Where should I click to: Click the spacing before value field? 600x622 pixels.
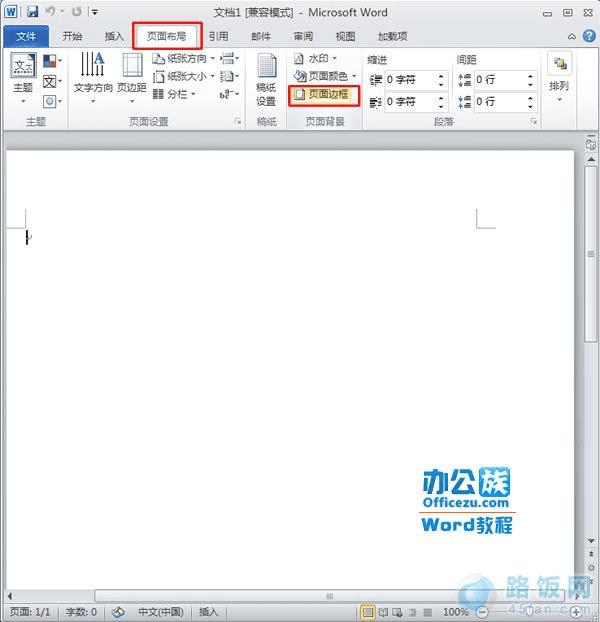[x=500, y=80]
